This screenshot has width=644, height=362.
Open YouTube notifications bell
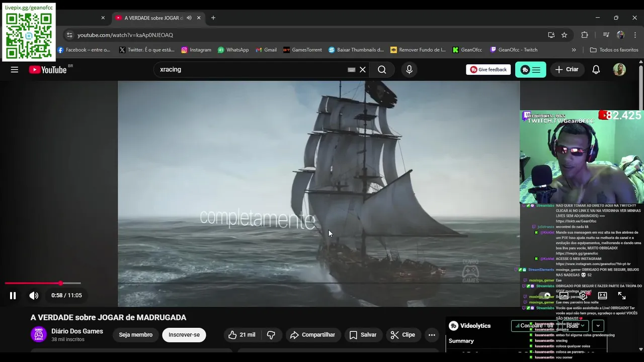596,70
